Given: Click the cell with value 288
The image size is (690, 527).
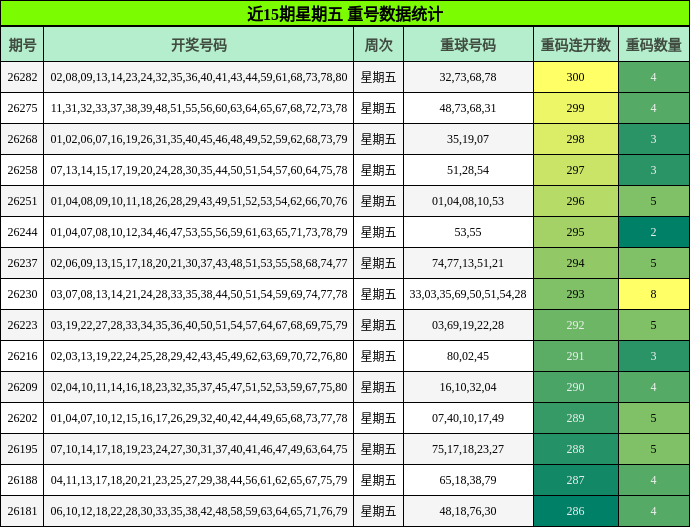Looking at the screenshot, I should pos(576,449).
